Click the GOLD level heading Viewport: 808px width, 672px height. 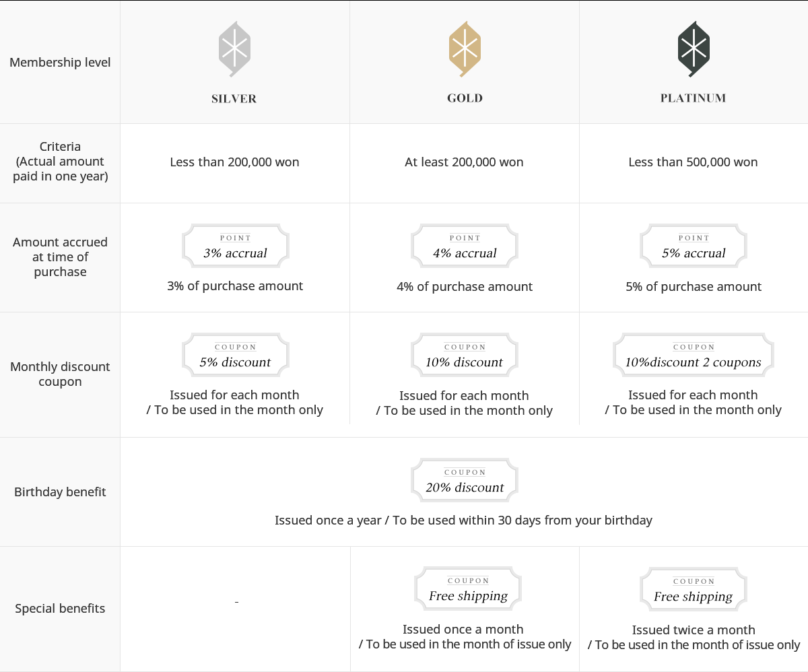click(465, 98)
